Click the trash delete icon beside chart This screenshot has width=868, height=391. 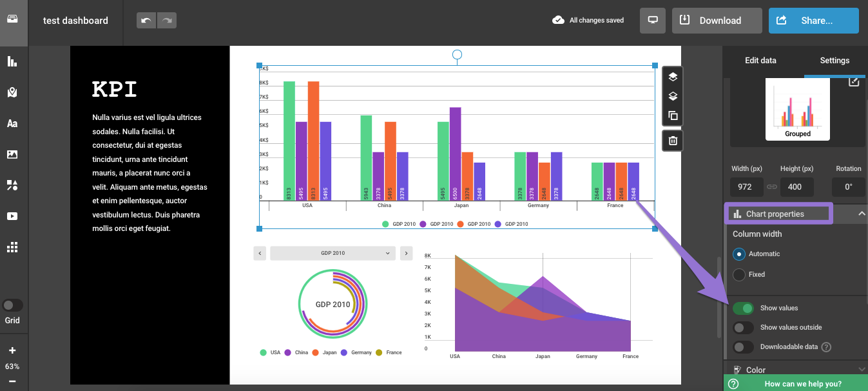pyautogui.click(x=673, y=141)
